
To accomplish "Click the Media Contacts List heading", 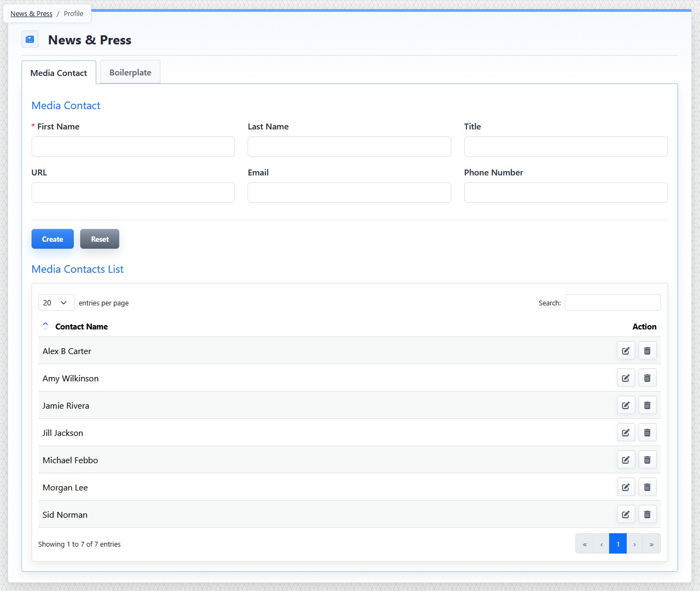I will 78,269.
